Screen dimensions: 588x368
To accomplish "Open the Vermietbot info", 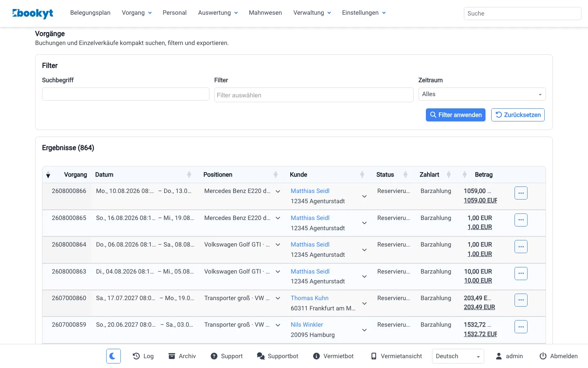I will (x=333, y=356).
